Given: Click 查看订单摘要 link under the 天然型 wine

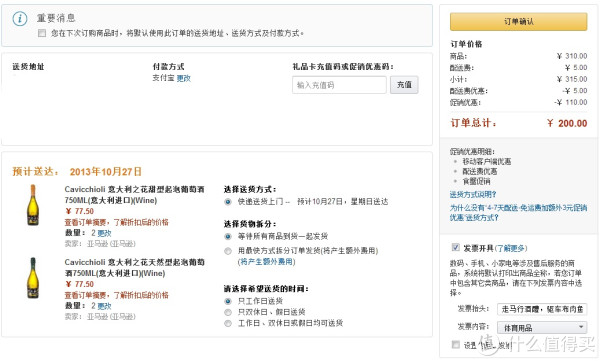Looking at the screenshot, I should [x=116, y=295].
